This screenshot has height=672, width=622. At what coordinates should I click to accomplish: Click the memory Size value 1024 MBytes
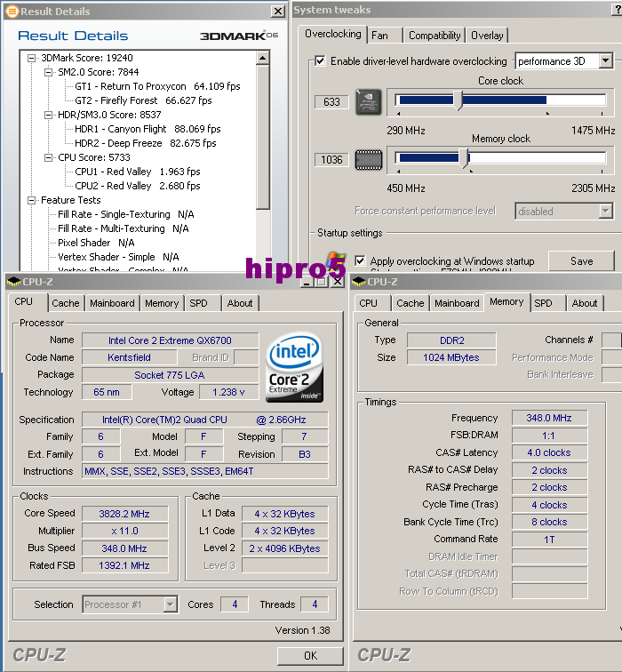[451, 357]
